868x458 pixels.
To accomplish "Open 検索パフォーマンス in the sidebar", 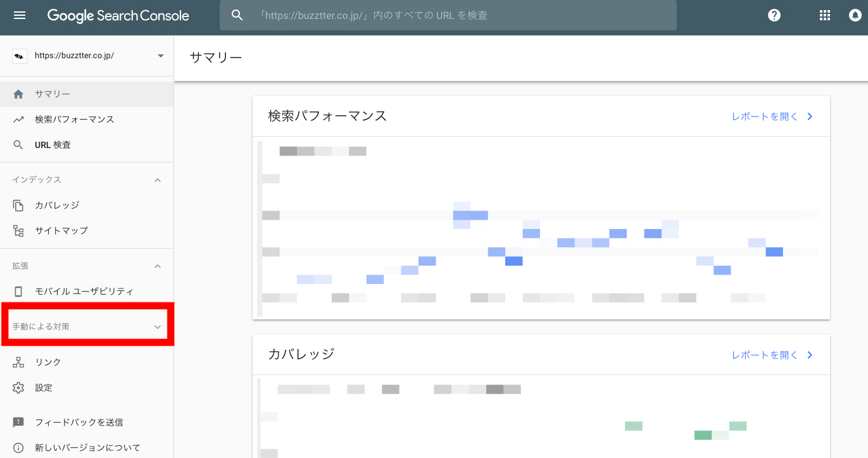I will coord(87,120).
